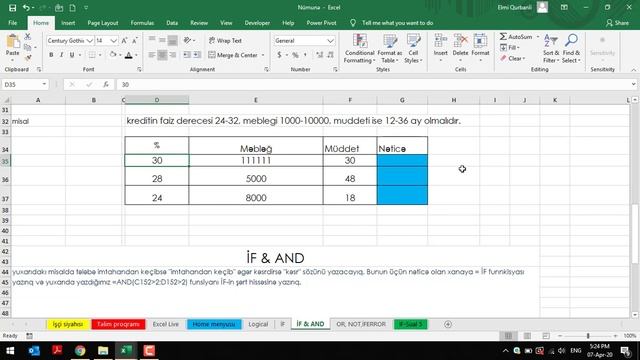Select column E header
This screenshot has height=360, width=640.
pos(256,100)
